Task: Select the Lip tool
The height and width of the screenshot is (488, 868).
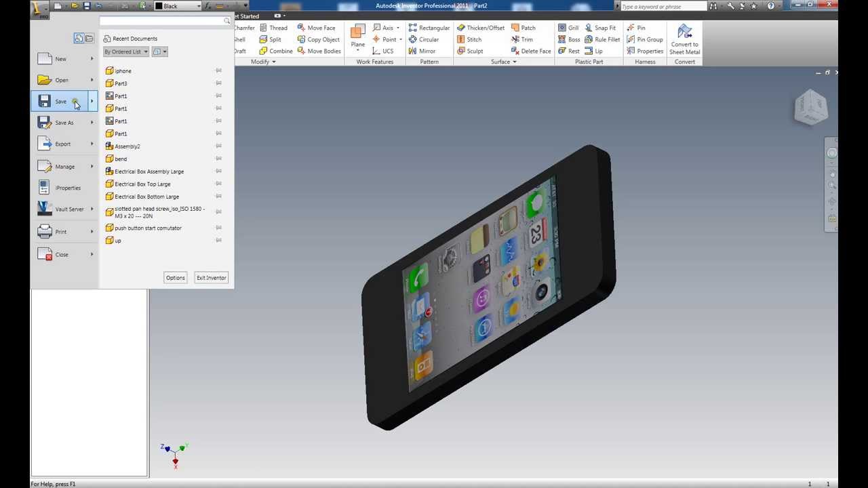Action: click(593, 51)
